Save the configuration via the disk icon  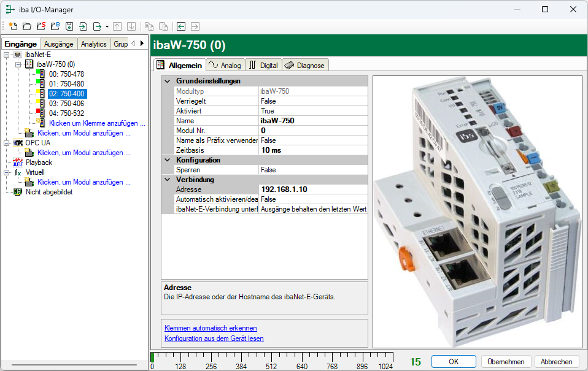coord(69,26)
